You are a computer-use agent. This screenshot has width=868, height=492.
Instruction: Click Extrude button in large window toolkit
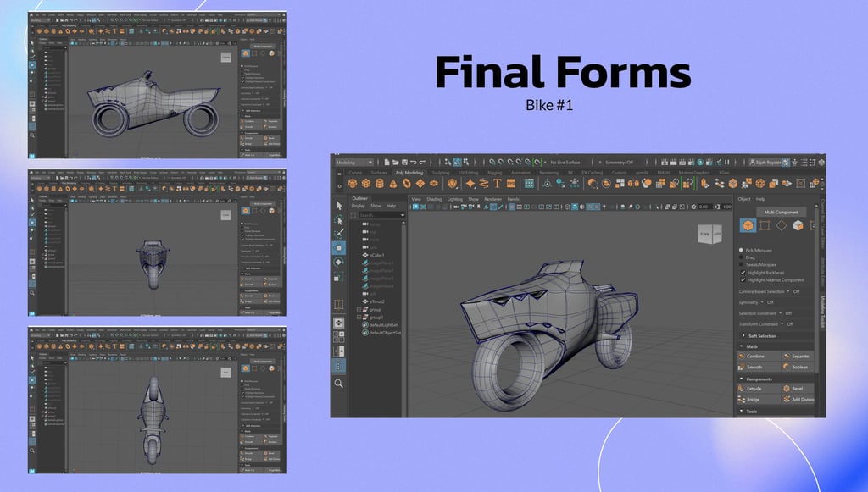click(759, 389)
